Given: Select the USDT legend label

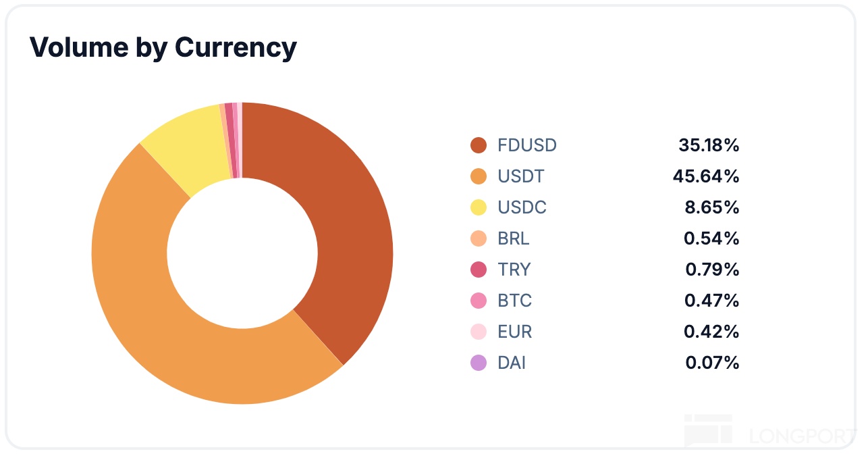Looking at the screenshot, I should point(520,176).
